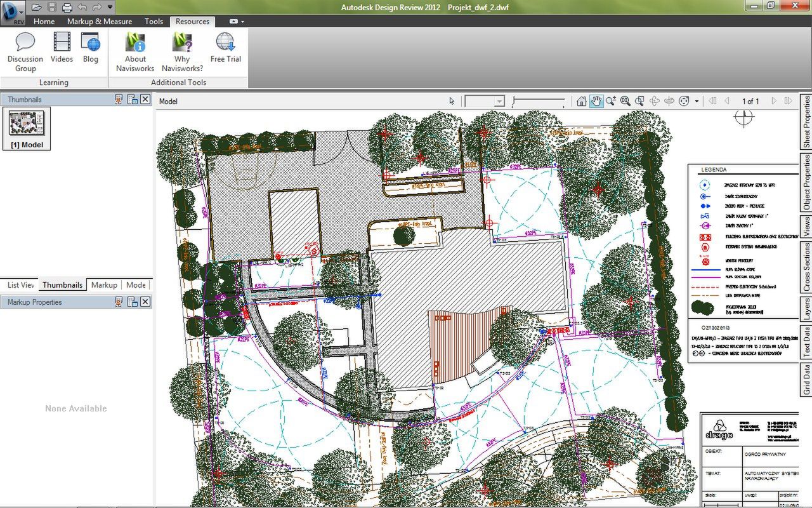The height and width of the screenshot is (508, 812).
Task: Click the Additional Tools group label
Action: tap(178, 83)
